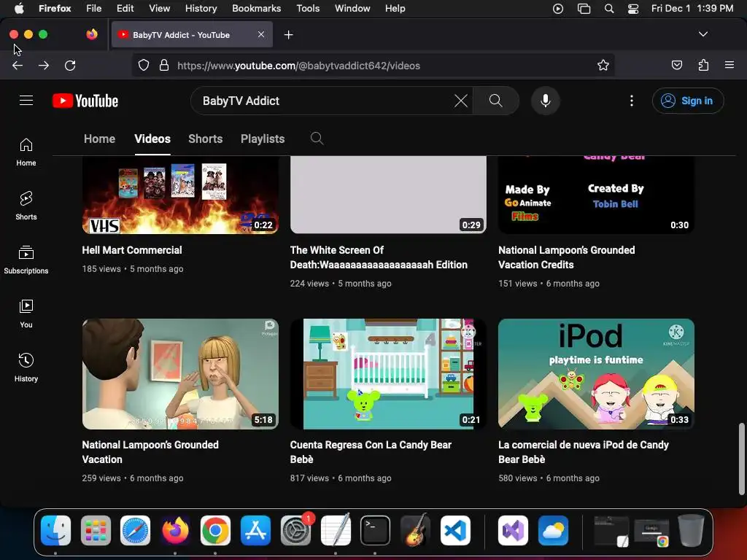Open Shorts in the left sidebar
747x560 pixels.
(26, 206)
